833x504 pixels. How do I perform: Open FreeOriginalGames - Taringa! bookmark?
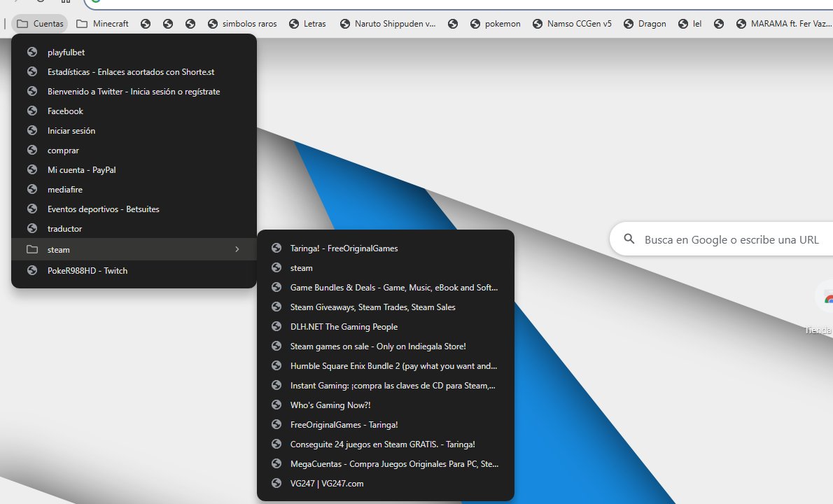[386, 425]
